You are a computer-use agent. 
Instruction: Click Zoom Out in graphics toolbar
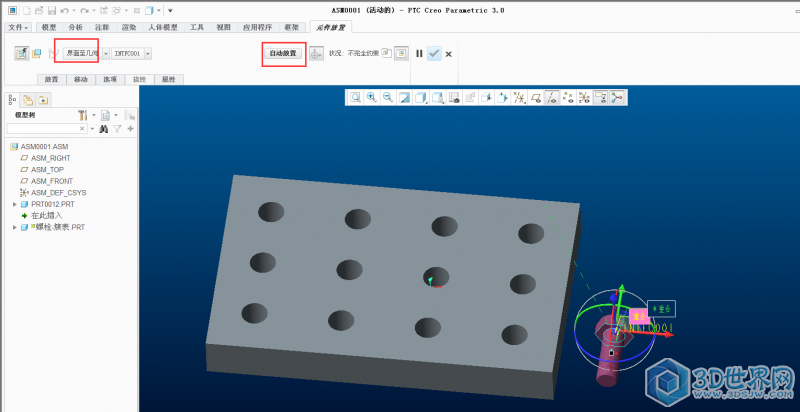click(x=388, y=97)
